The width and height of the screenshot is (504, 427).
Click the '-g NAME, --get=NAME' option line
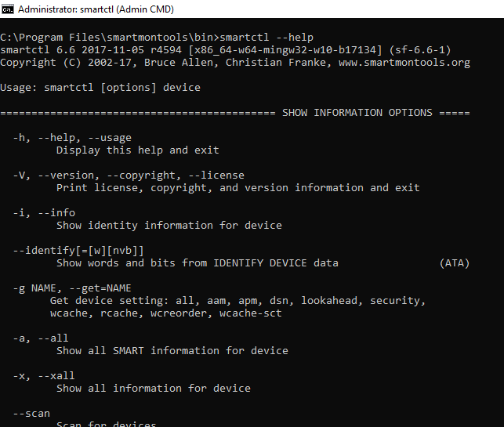72,288
